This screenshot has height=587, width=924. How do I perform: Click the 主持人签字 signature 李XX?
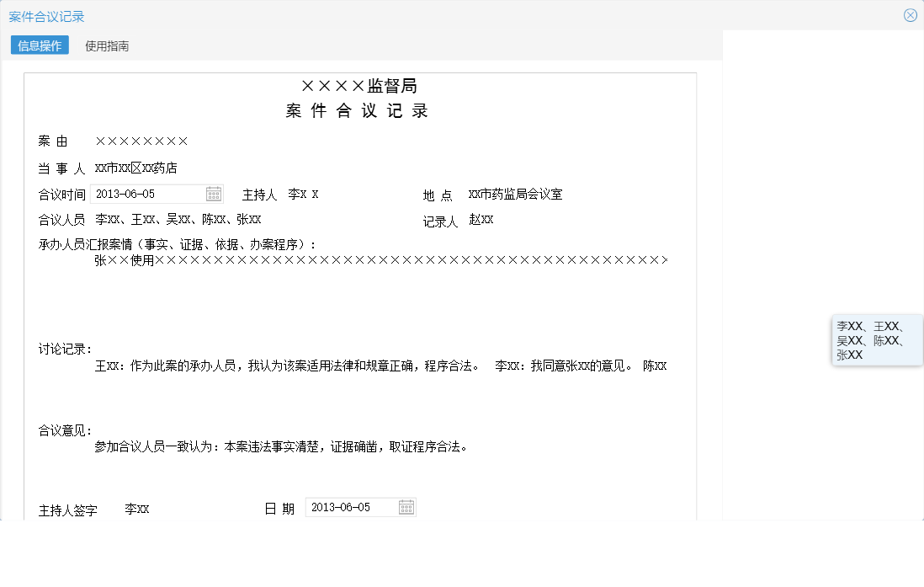[137, 510]
